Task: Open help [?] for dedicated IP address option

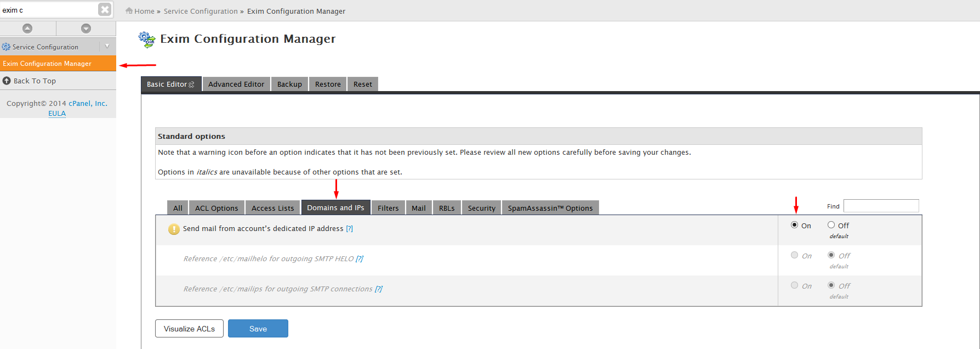Action: tap(349, 229)
